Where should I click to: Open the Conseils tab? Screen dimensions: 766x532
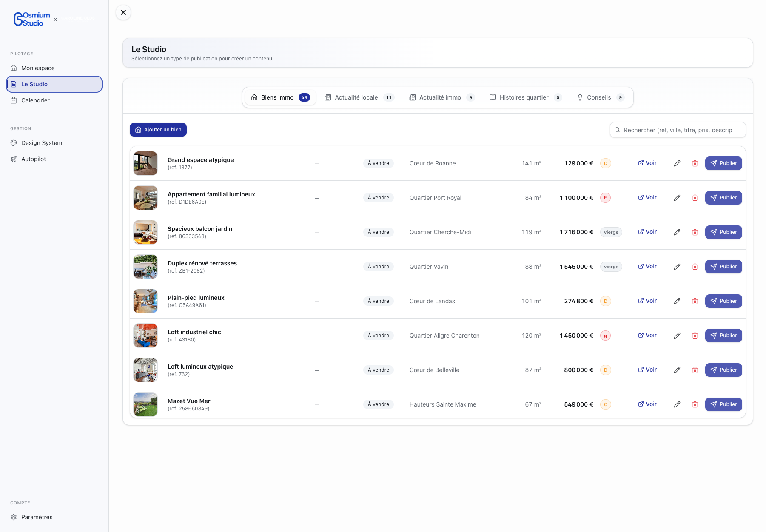[x=601, y=97]
